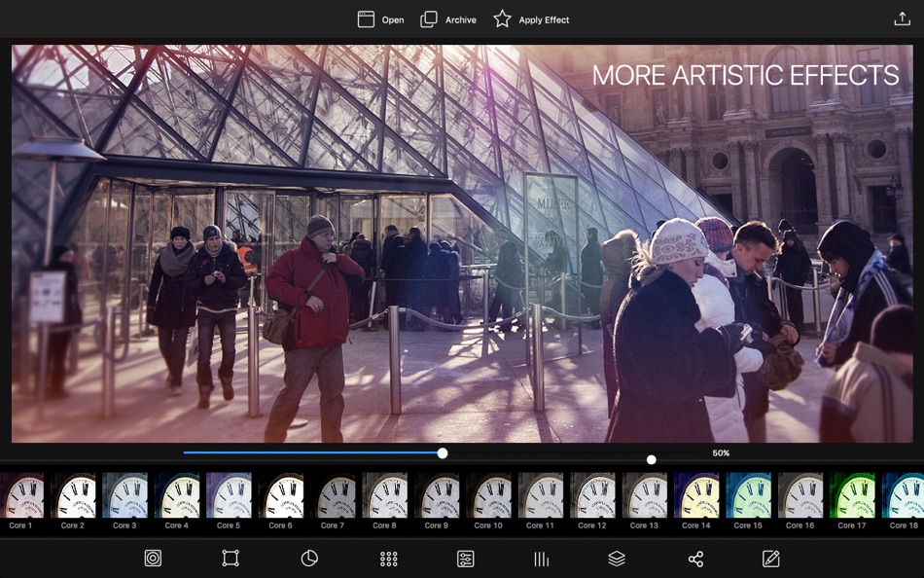Open the adjustments sliders panel
Viewport: 924px width, 578px height.
pos(465,559)
